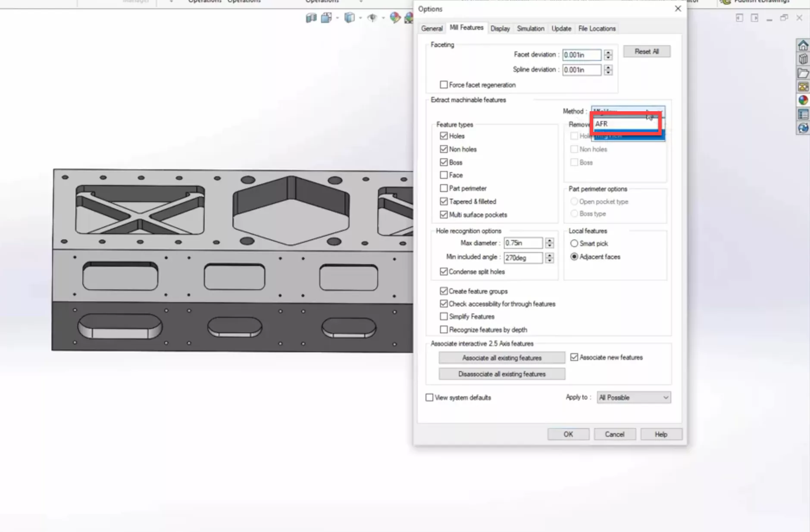Screen dimensions: 810x532
Task: Open Custom Properties list icon in task pane
Action: 803,114
